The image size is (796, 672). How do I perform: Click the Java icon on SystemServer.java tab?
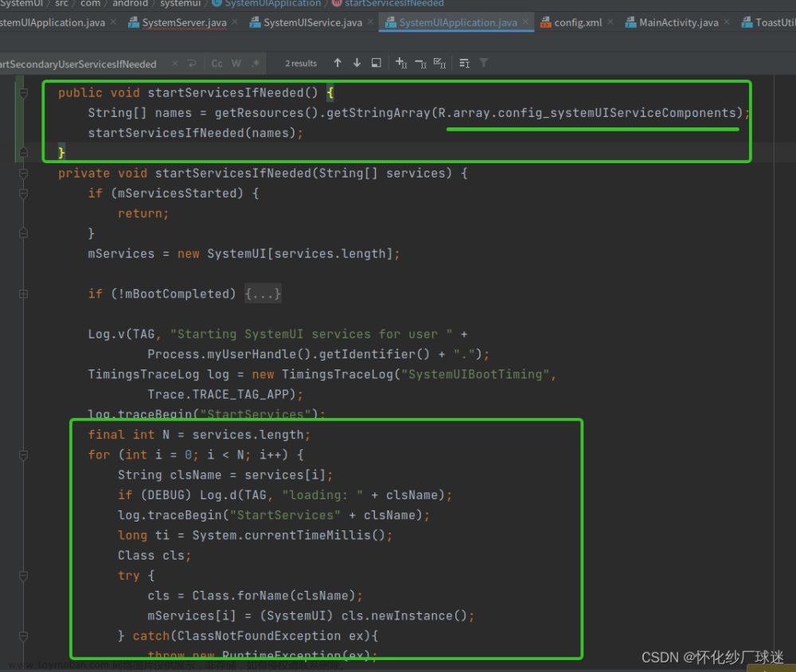point(134,22)
